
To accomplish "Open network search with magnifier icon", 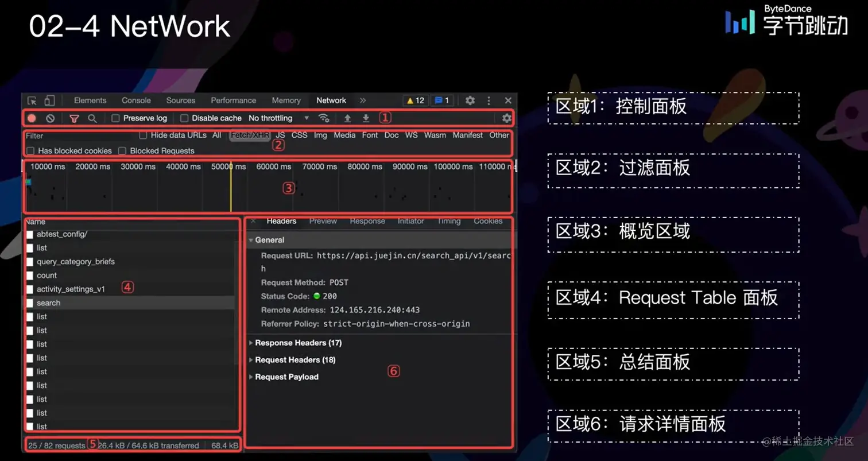I will [92, 118].
